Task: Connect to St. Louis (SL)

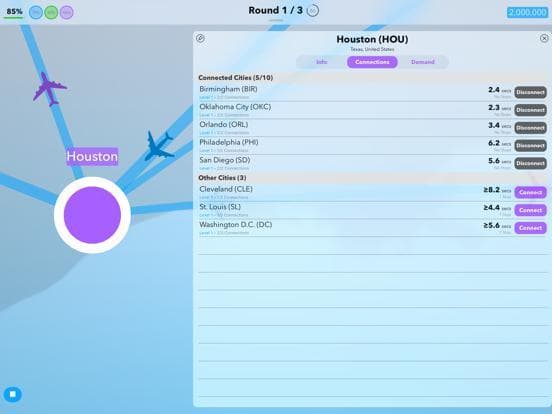Action: [x=531, y=210]
